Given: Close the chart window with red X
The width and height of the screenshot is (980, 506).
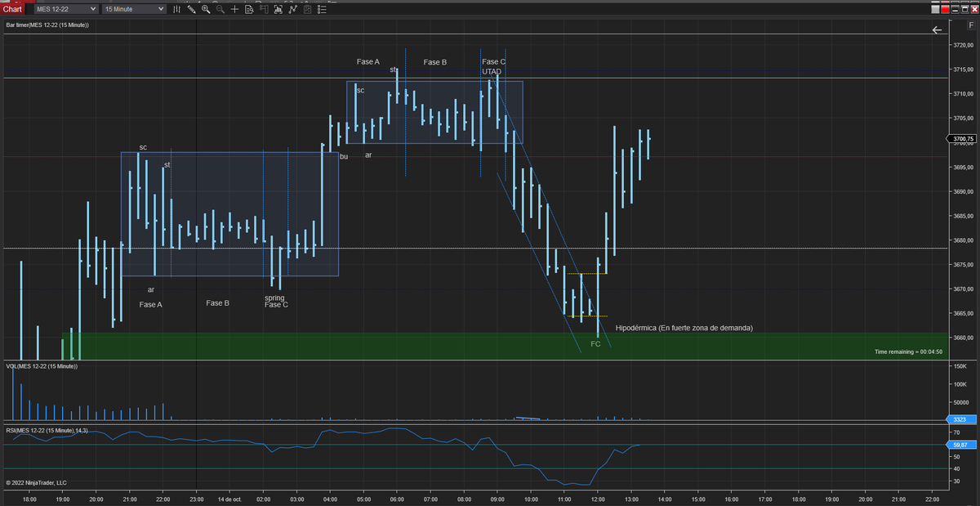Looking at the screenshot, I should click(x=973, y=9).
